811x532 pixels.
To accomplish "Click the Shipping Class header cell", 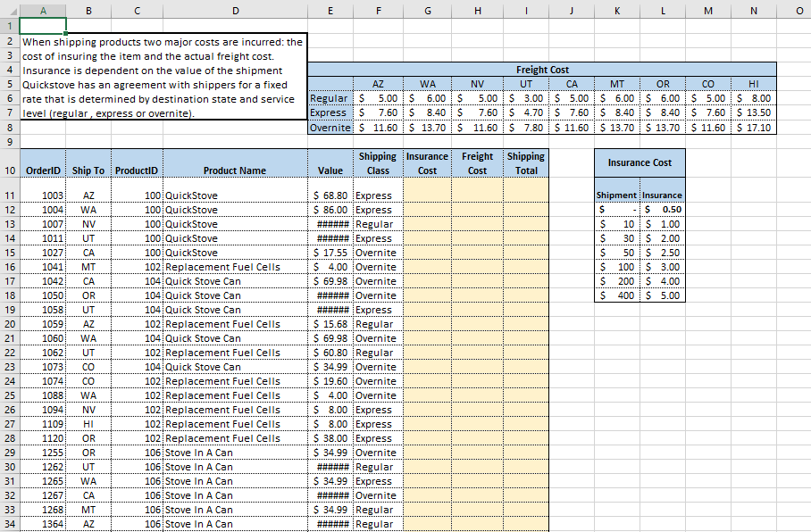I will tap(378, 163).
